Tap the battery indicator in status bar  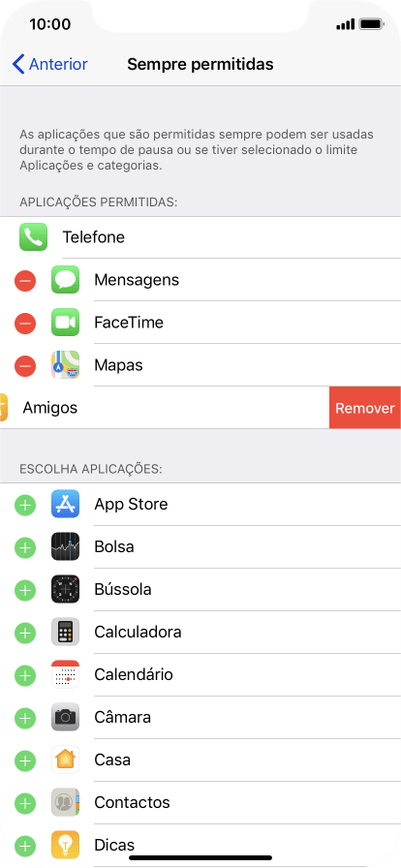point(372,24)
